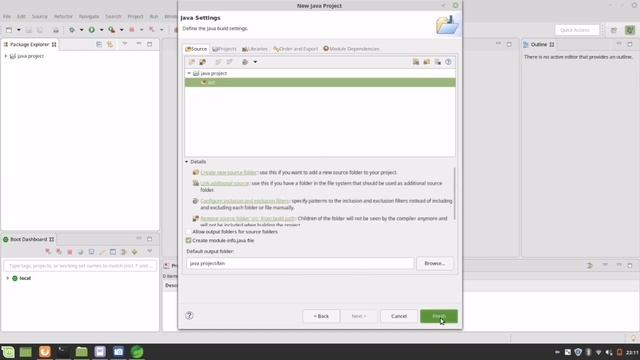Image resolution: width=640 pixels, height=360 pixels.
Task: Open the File menu
Action: point(7,16)
